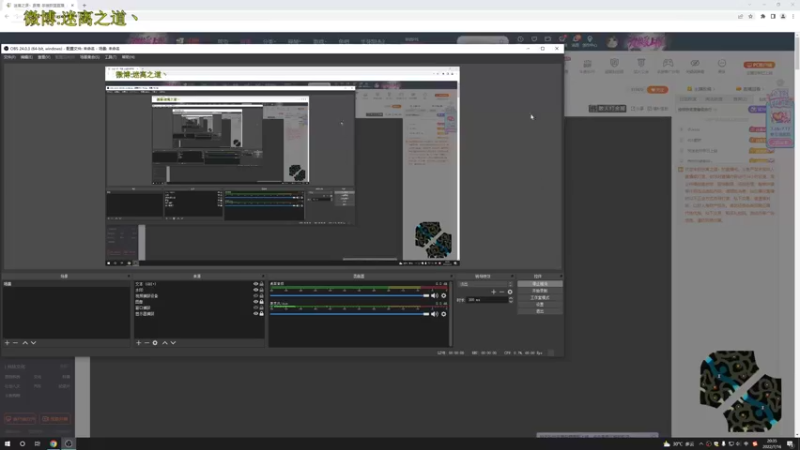Move the scene up with the Scenes up arrow

click(25, 343)
